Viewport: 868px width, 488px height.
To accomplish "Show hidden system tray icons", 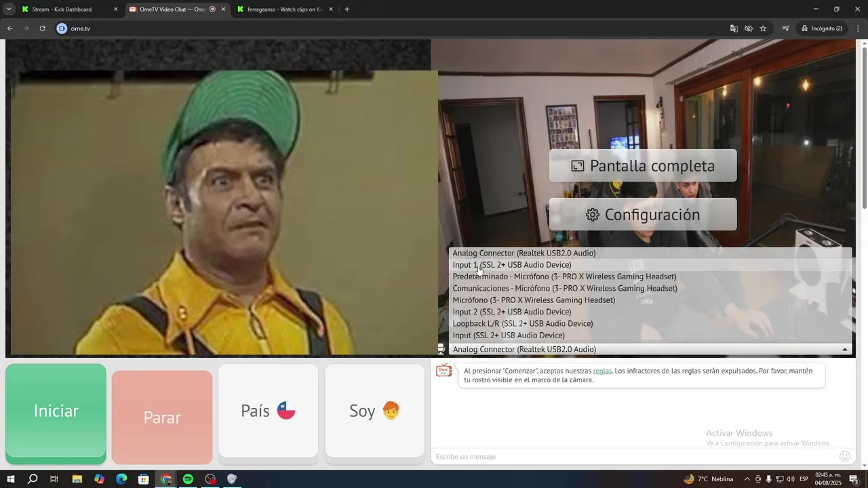I will pyautogui.click(x=747, y=479).
